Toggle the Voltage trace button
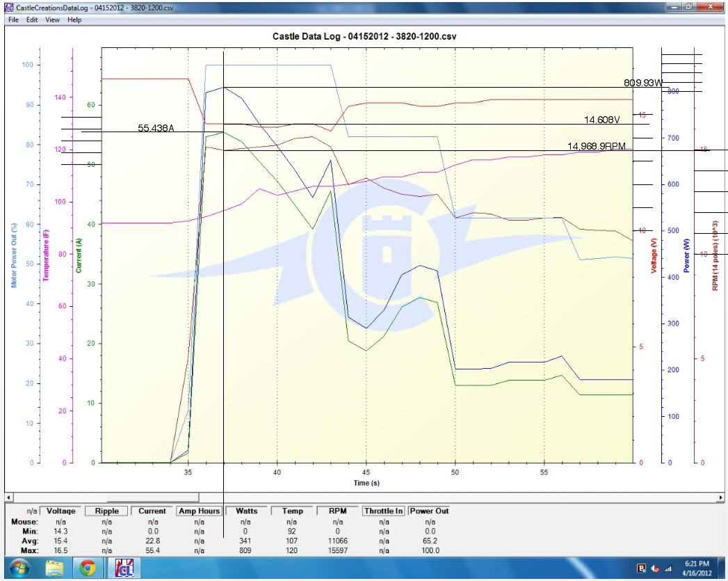 click(60, 511)
